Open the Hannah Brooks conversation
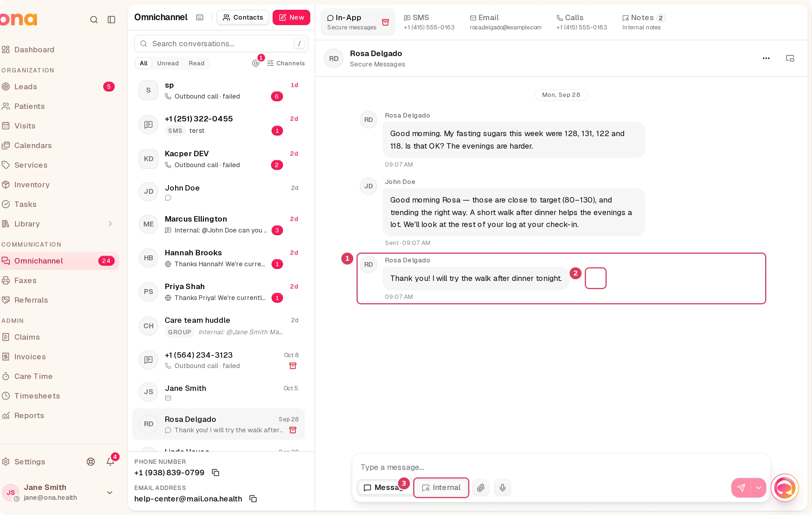 (x=218, y=258)
